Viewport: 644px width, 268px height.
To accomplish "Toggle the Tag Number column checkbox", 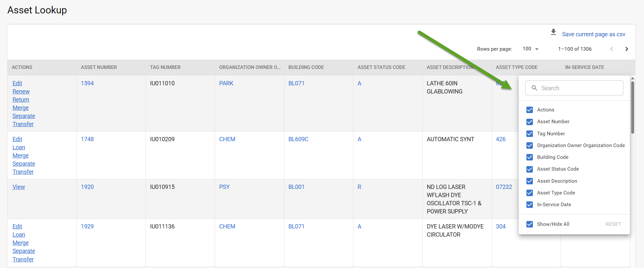I will tap(530, 134).
